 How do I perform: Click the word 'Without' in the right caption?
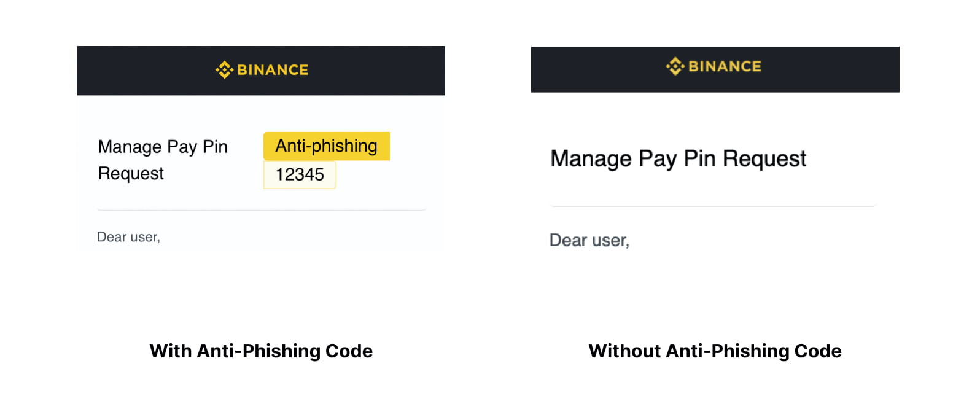(x=624, y=351)
